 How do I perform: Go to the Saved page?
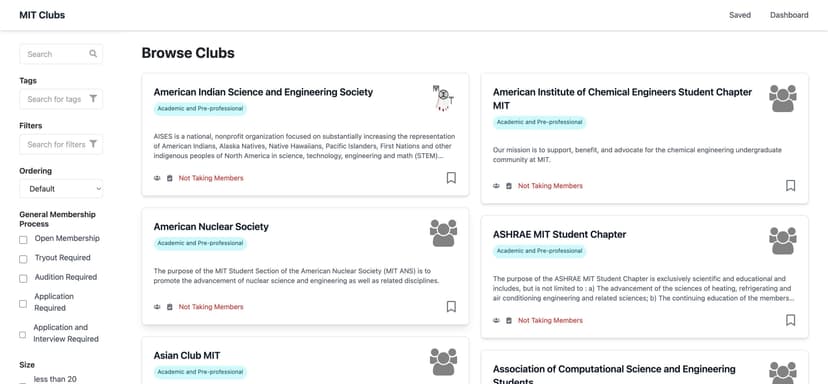point(740,15)
